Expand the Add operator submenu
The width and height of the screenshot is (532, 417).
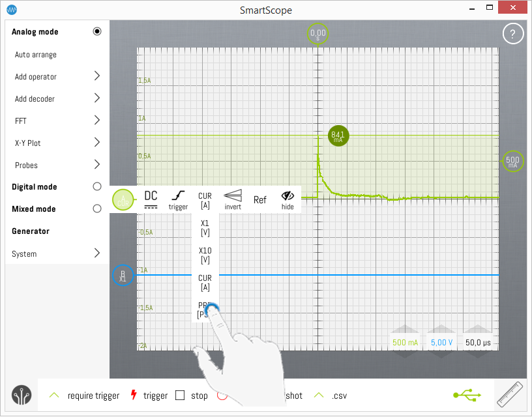(97, 76)
